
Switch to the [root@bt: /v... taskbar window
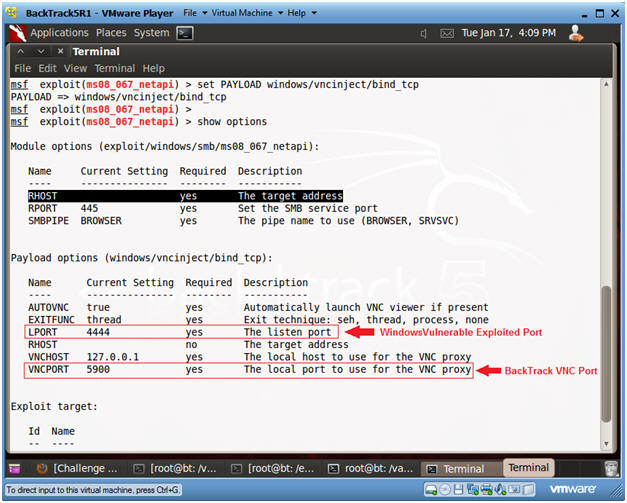coord(176,468)
